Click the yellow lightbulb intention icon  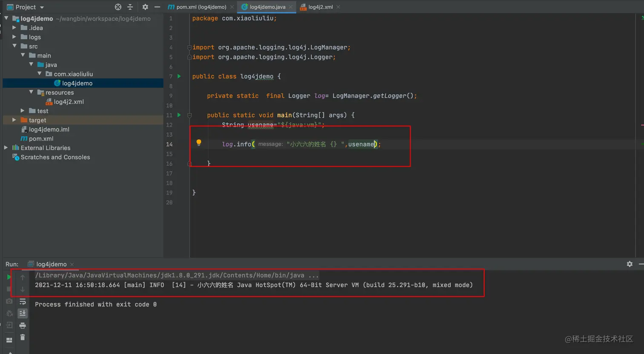[199, 143]
